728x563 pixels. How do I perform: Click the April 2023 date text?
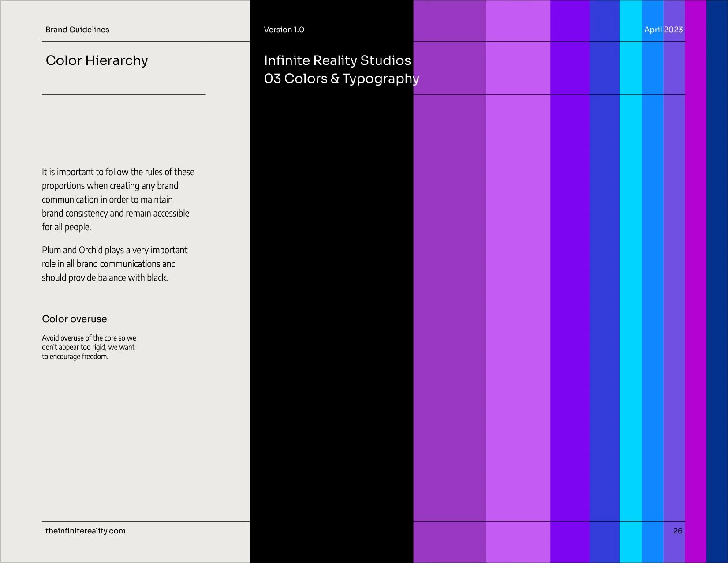(663, 30)
